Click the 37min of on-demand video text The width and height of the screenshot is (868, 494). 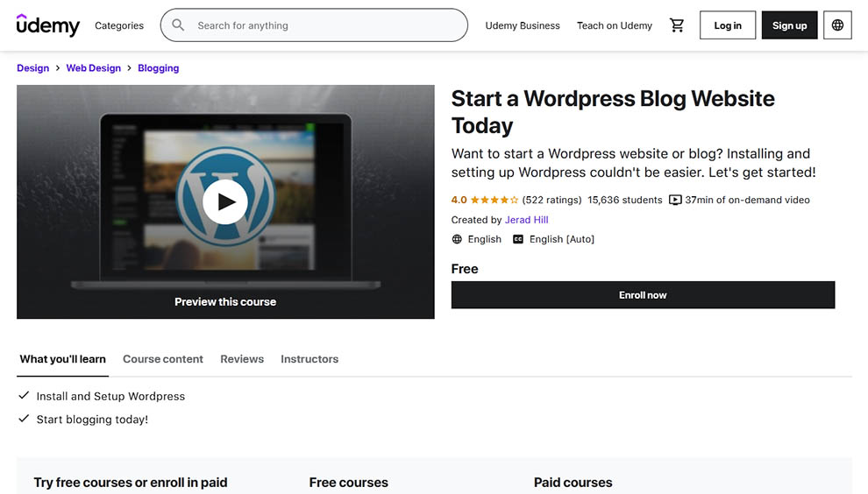pyautogui.click(x=747, y=200)
